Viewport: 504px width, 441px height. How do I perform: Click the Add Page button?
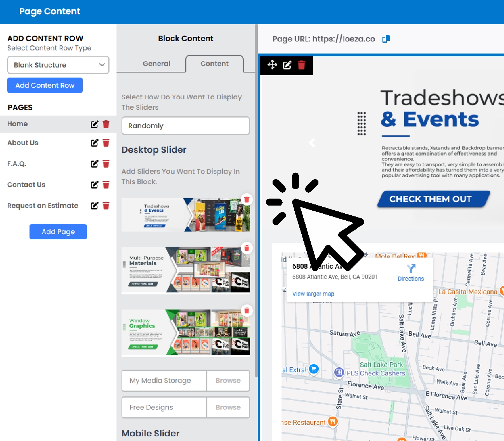(x=58, y=232)
